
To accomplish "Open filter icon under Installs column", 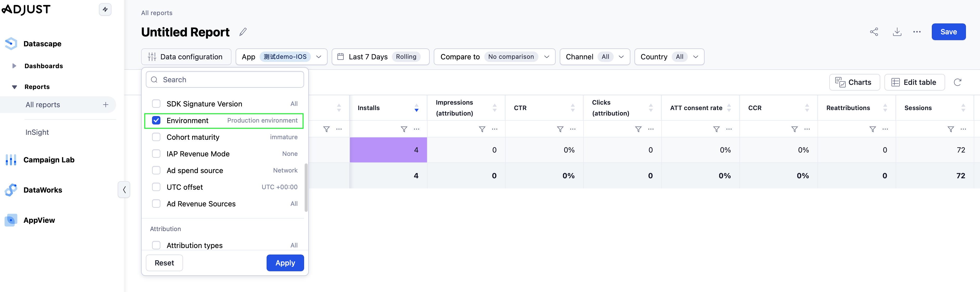I will pyautogui.click(x=404, y=129).
